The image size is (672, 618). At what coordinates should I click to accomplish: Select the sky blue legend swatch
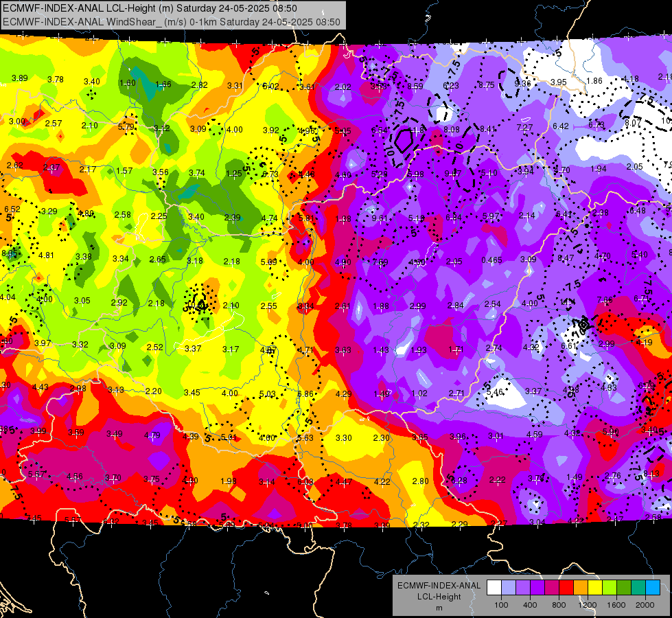(x=653, y=588)
